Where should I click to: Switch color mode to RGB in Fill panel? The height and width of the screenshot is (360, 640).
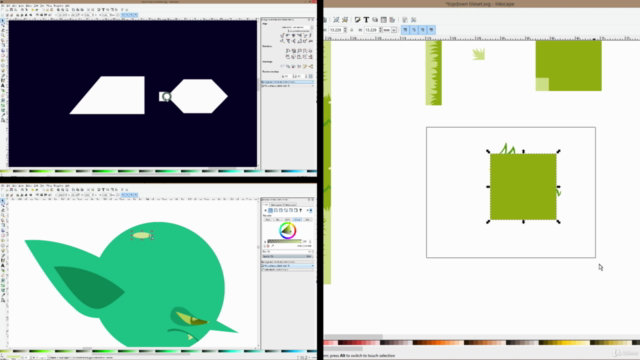click(x=268, y=220)
